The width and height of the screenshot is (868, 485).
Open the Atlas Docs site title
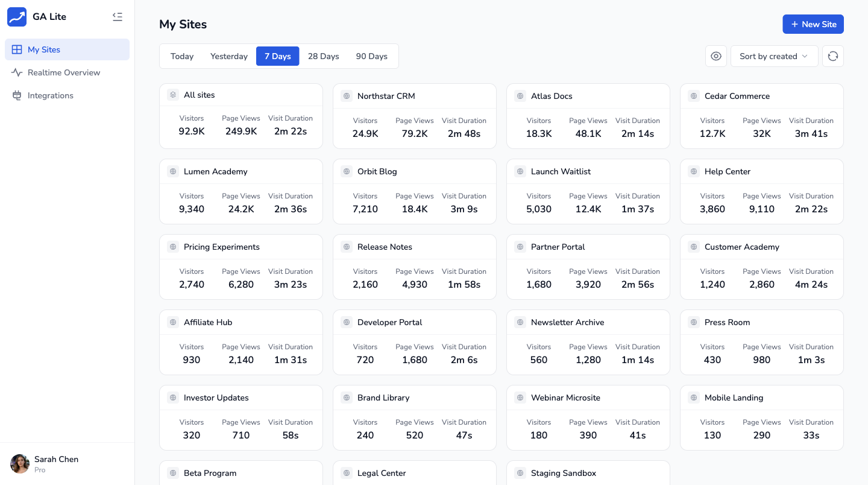coord(552,96)
